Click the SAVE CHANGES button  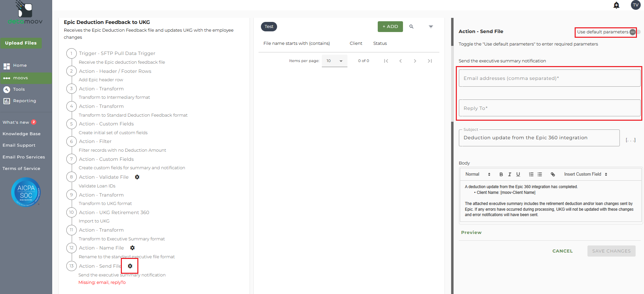tap(611, 251)
